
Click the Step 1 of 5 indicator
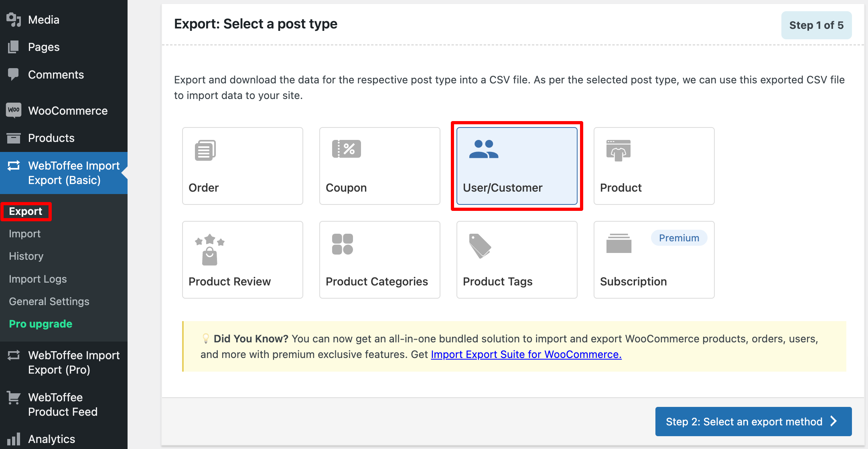point(816,25)
